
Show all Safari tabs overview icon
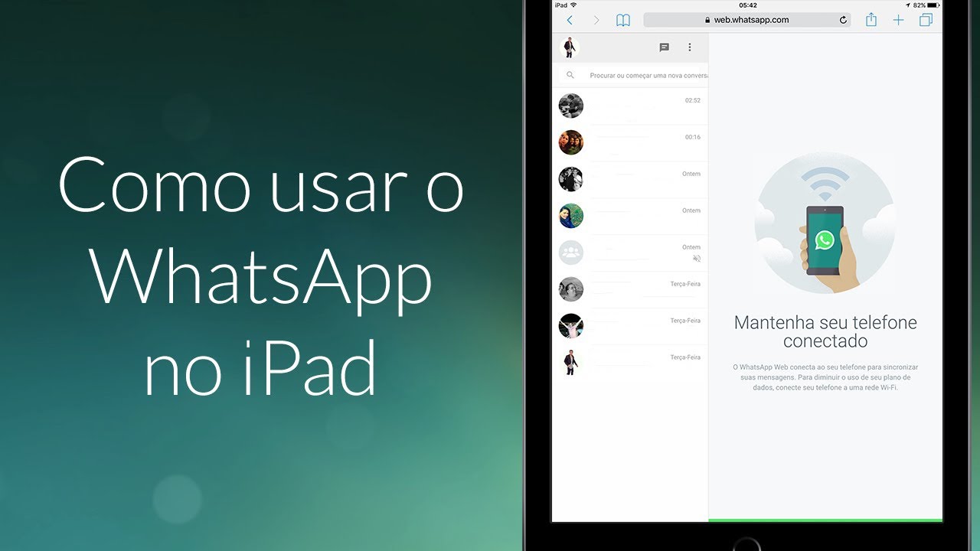926,21
